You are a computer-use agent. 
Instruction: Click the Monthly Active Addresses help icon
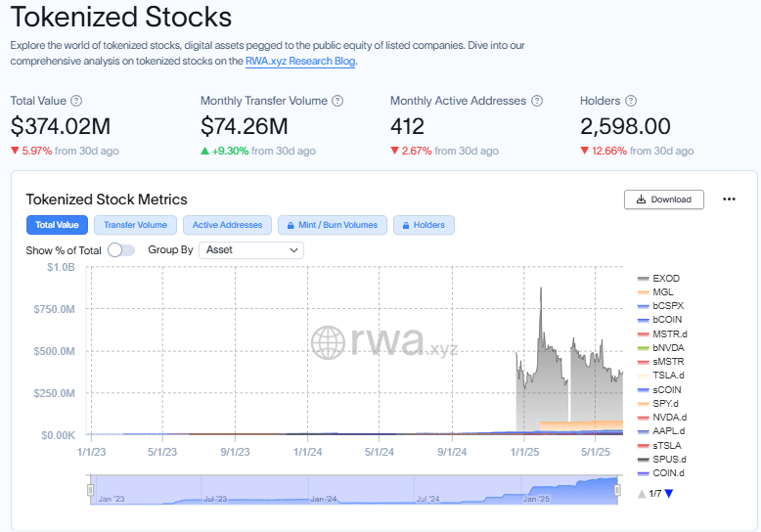537,101
